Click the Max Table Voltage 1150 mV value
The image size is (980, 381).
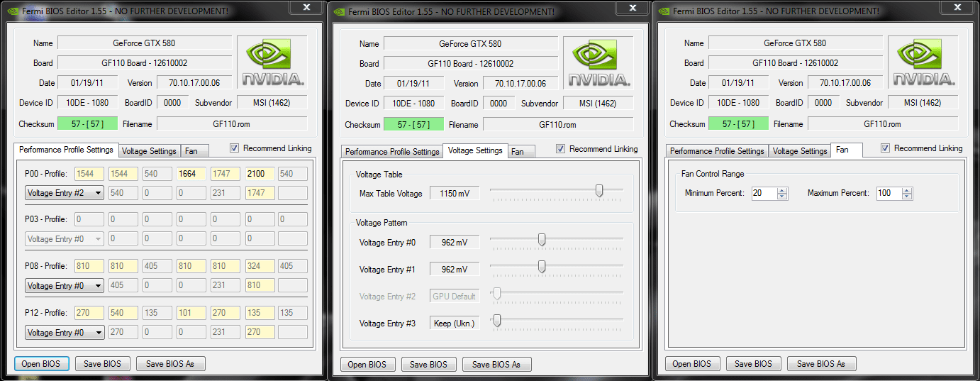pos(455,194)
